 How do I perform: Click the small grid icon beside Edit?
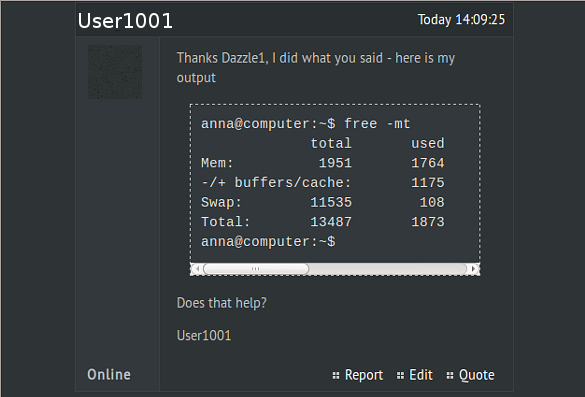[400, 375]
